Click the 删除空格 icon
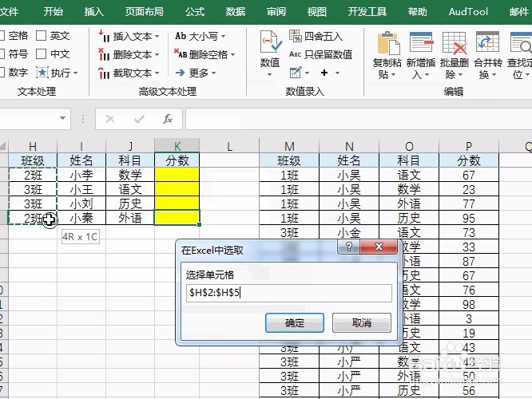 click(x=181, y=54)
